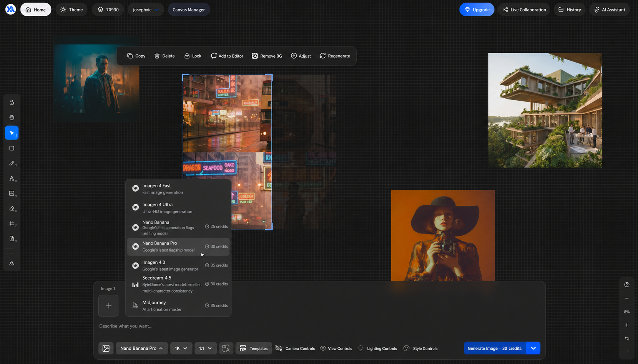Zoom out with the minus icon
This screenshot has width=638, height=364.
(627, 298)
